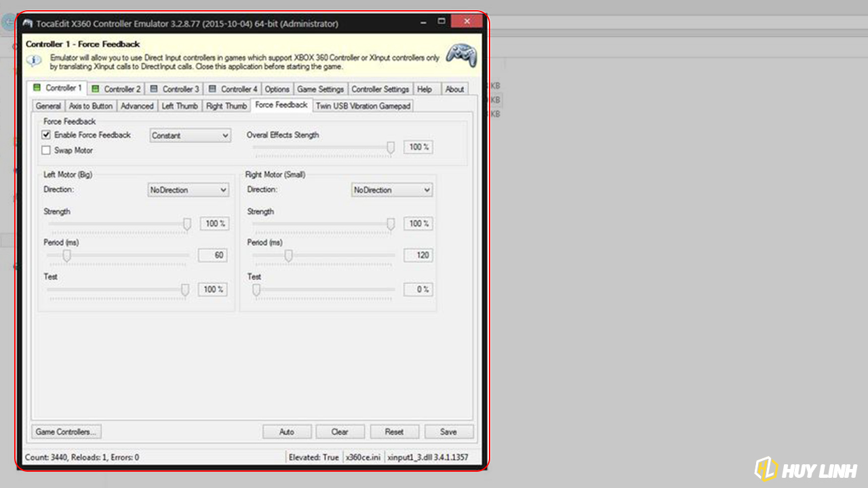868x488 pixels.
Task: Show the About tab
Action: [x=455, y=89]
